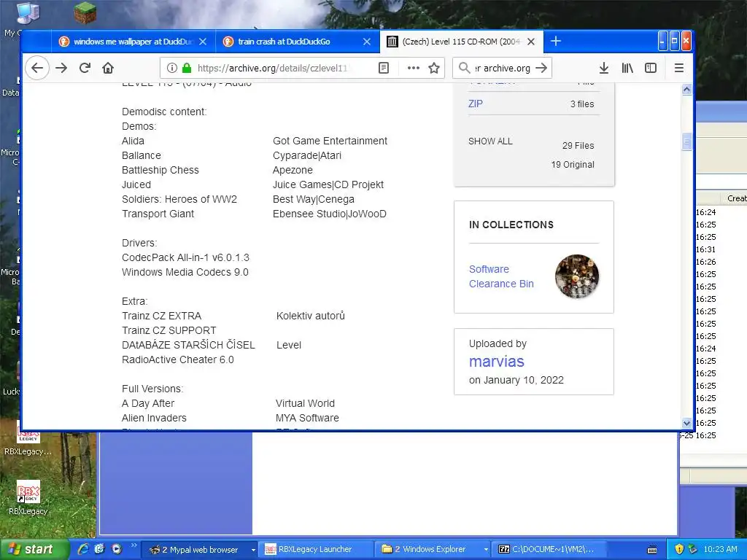Click the 10:23 AM system clock
The width and height of the screenshot is (747, 560).
[720, 550]
